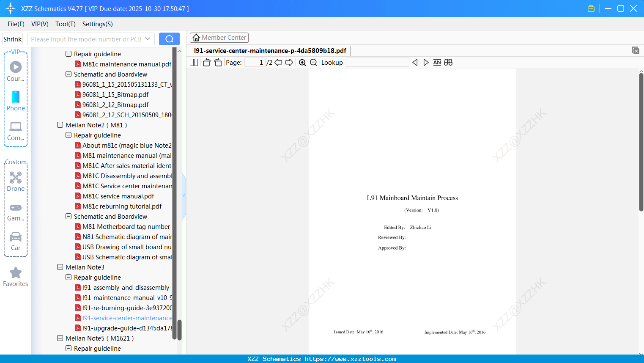
Task: Click the XZZ logo in title bar
Action: pos(11,8)
